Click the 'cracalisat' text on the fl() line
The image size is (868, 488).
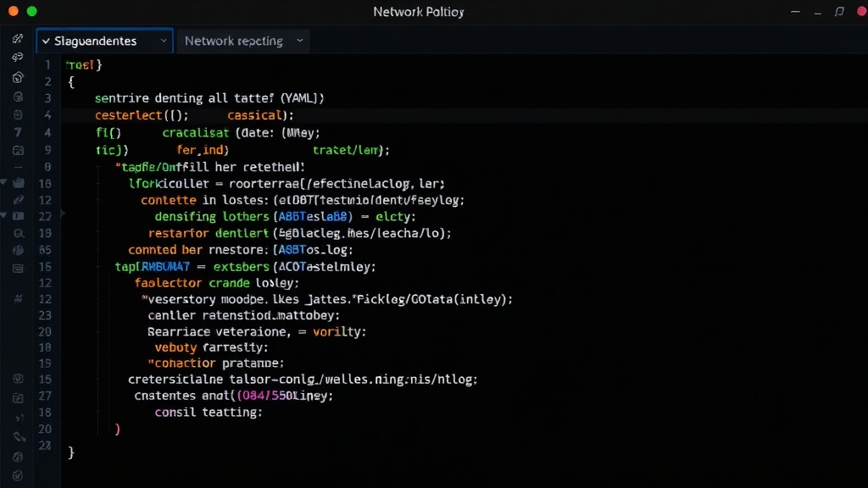196,133
